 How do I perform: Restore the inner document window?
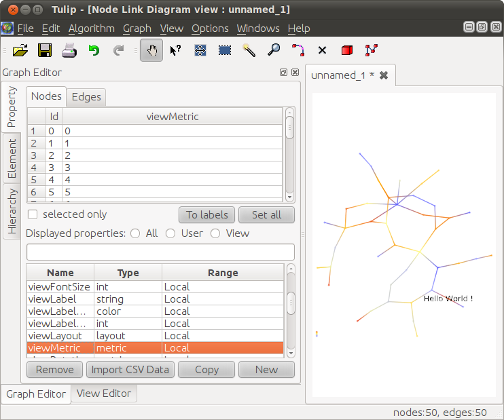pyautogui.click(x=482, y=27)
